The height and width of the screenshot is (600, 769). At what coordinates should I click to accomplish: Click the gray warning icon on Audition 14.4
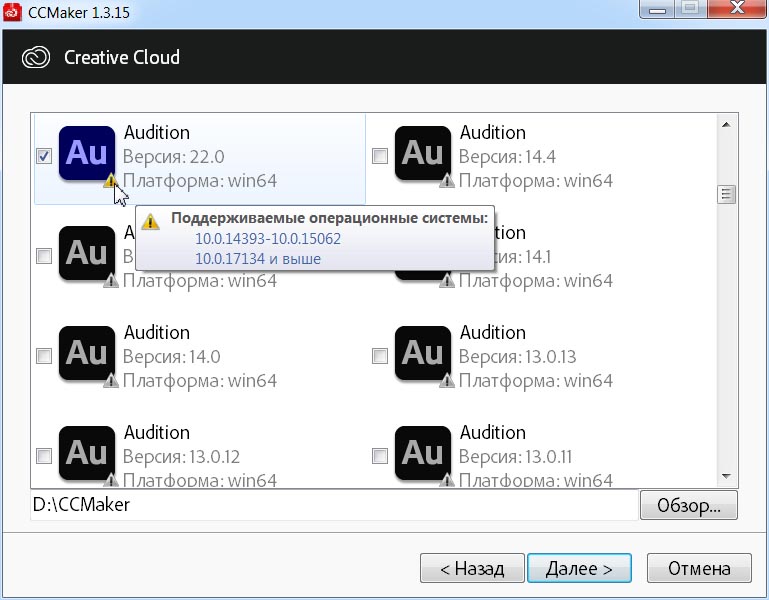tap(446, 181)
